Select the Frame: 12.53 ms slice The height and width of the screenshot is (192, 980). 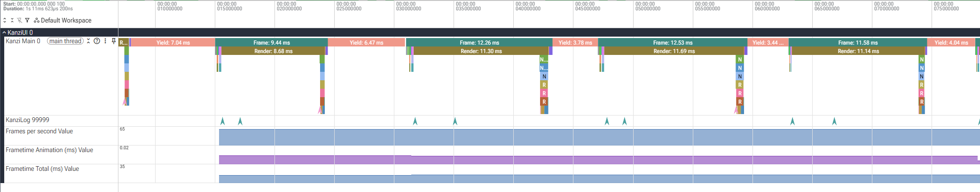(x=673, y=42)
